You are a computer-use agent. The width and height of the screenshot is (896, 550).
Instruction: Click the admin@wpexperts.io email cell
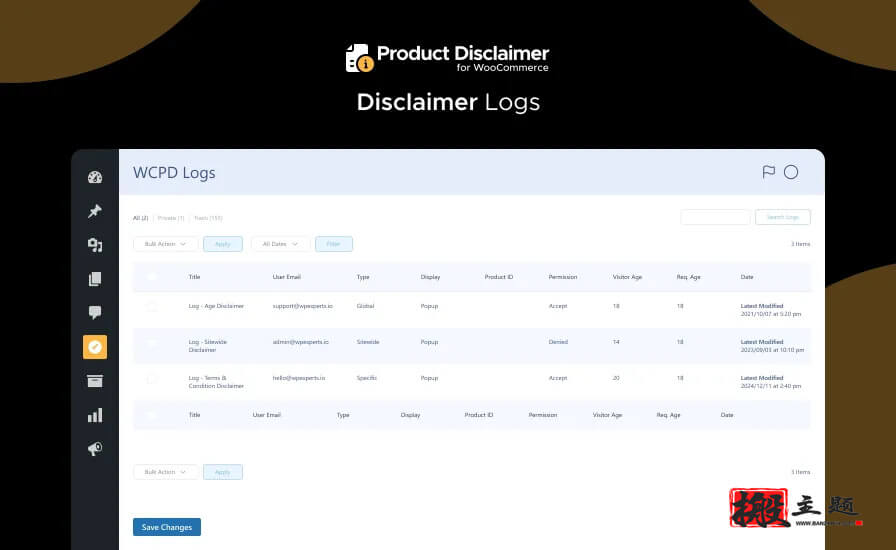coord(301,342)
